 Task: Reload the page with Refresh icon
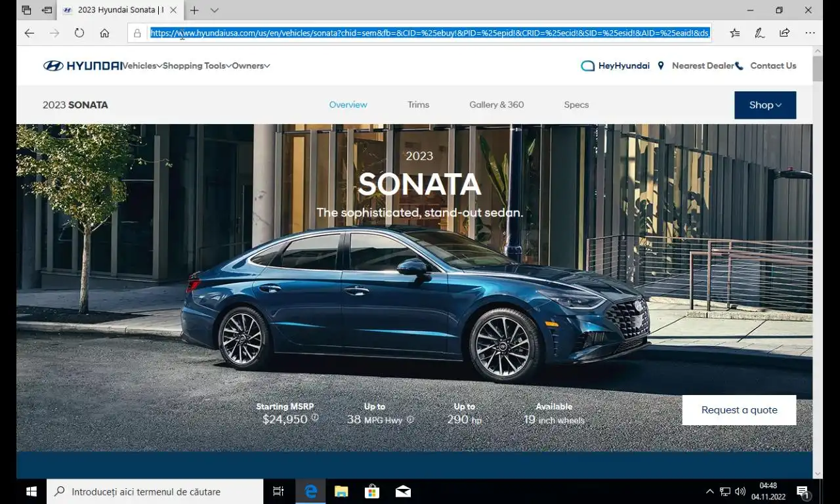(79, 33)
